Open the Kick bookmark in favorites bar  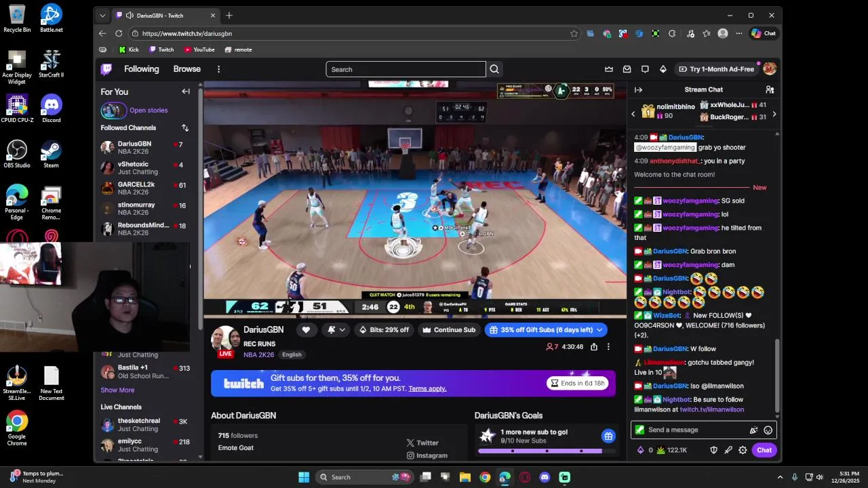[x=129, y=49]
